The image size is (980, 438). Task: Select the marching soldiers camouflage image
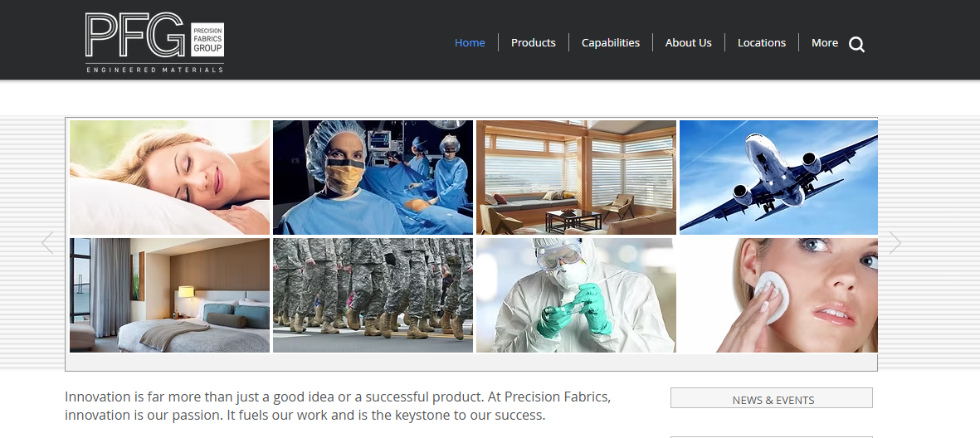373,295
